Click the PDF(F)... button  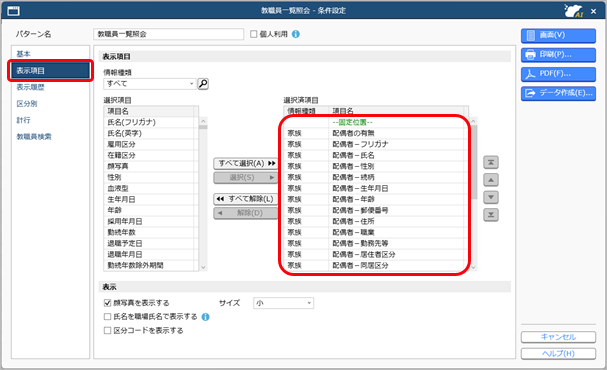(558, 74)
